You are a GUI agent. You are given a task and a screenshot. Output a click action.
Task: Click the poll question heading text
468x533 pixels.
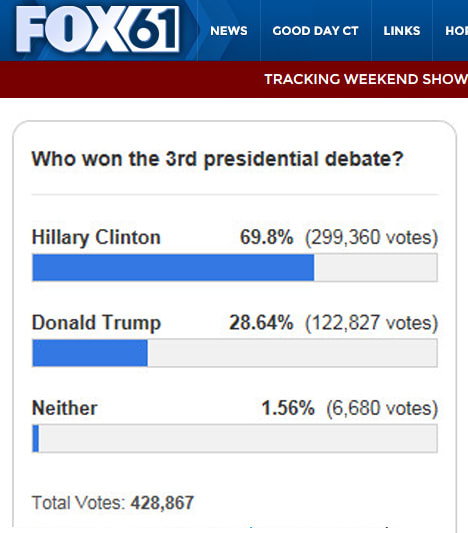pyautogui.click(x=218, y=159)
